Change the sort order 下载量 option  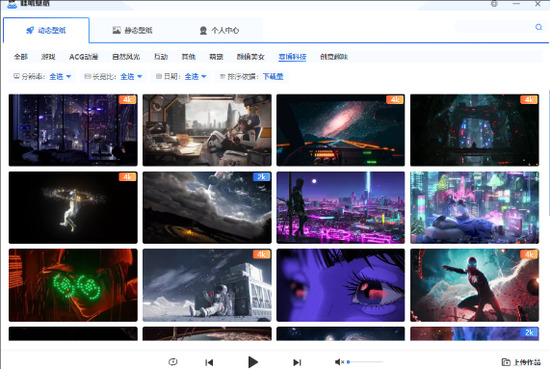[273, 76]
